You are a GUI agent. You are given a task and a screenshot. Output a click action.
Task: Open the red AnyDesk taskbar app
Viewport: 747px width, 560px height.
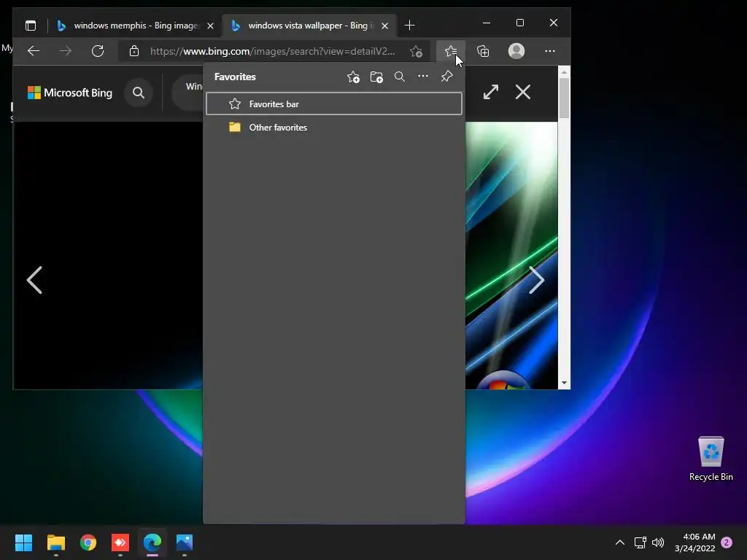pos(120,542)
